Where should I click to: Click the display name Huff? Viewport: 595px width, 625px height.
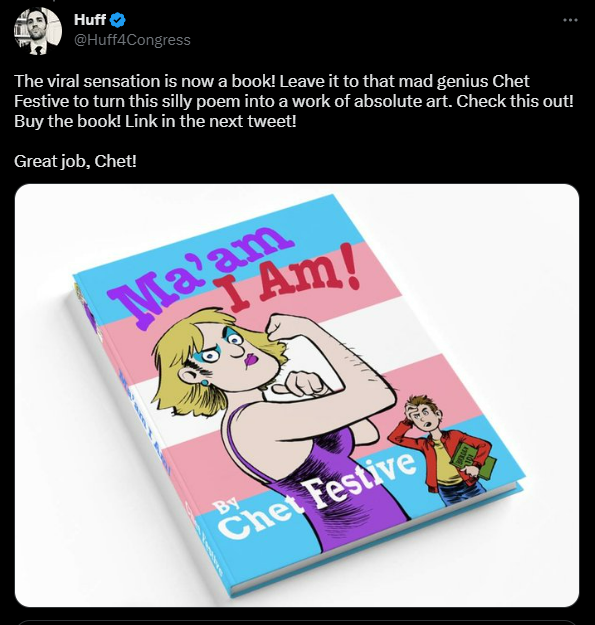click(90, 20)
